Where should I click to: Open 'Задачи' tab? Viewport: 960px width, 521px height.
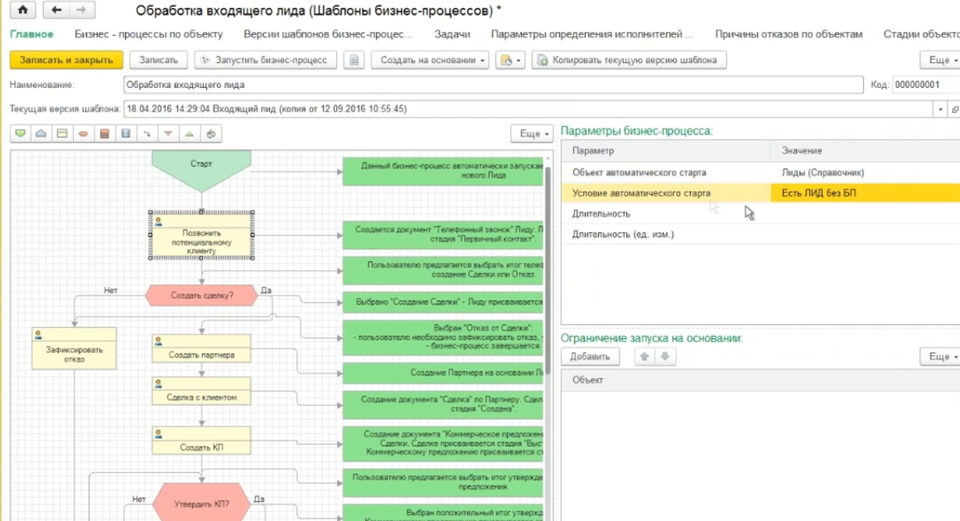coord(452,34)
